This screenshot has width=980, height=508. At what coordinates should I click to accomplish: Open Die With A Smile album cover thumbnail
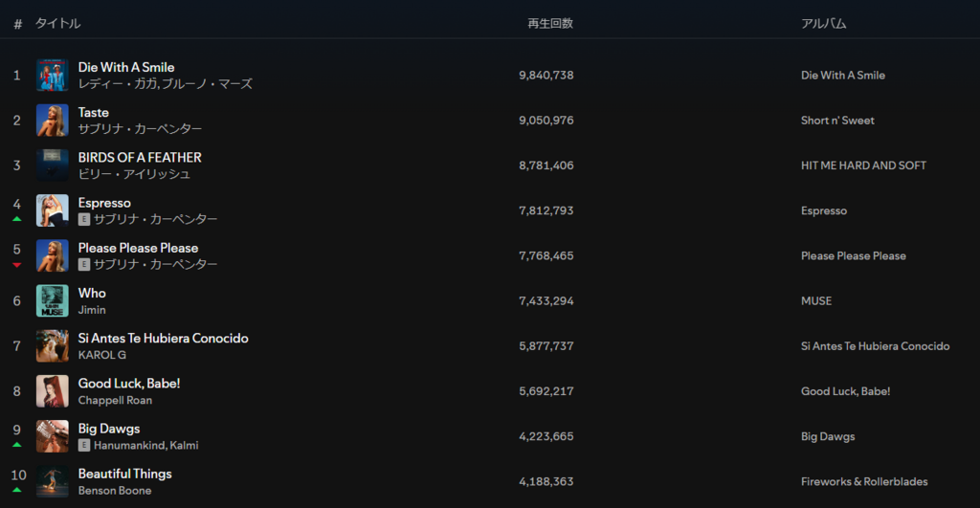coord(53,75)
